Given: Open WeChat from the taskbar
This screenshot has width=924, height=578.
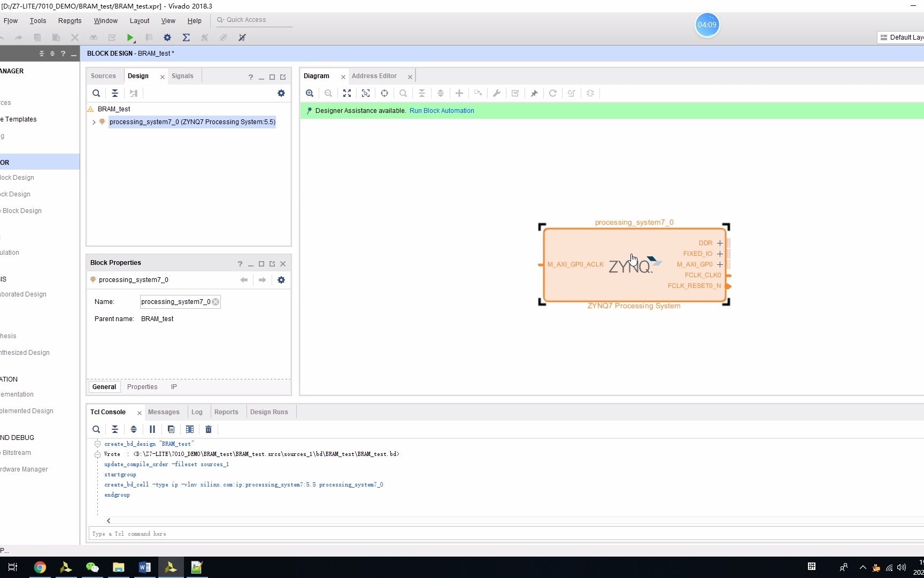Looking at the screenshot, I should tap(93, 567).
